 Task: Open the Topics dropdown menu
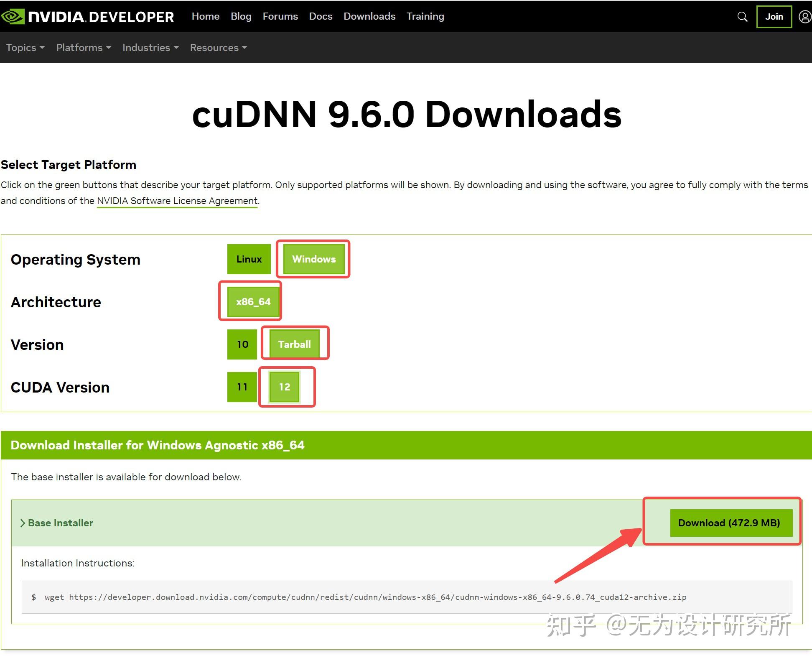tap(25, 48)
